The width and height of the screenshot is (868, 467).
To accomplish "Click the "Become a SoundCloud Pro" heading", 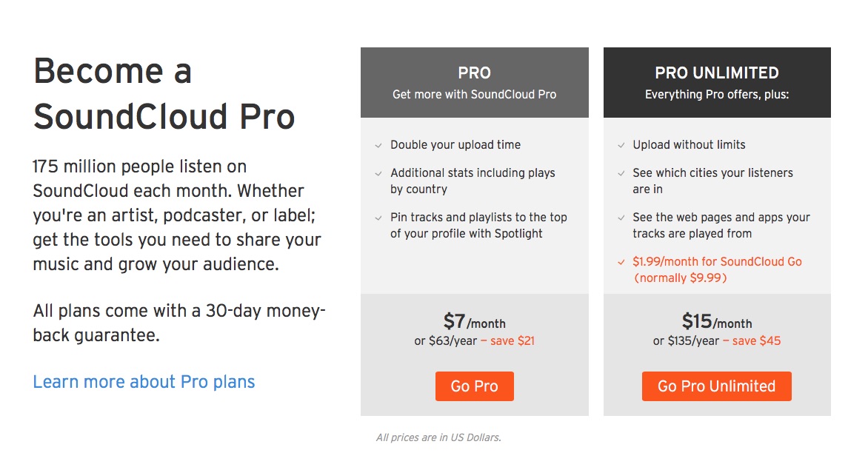I will tap(164, 94).
